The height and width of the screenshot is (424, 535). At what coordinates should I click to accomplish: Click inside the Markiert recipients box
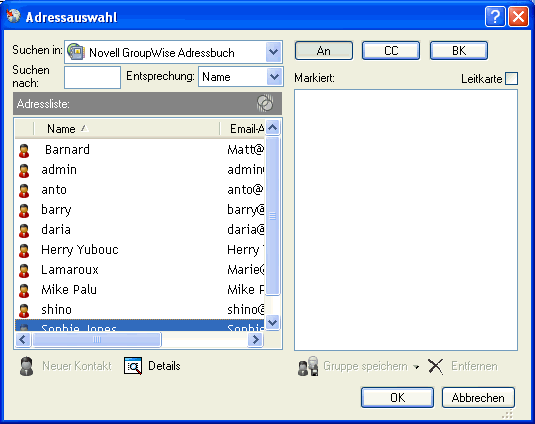(x=406, y=220)
